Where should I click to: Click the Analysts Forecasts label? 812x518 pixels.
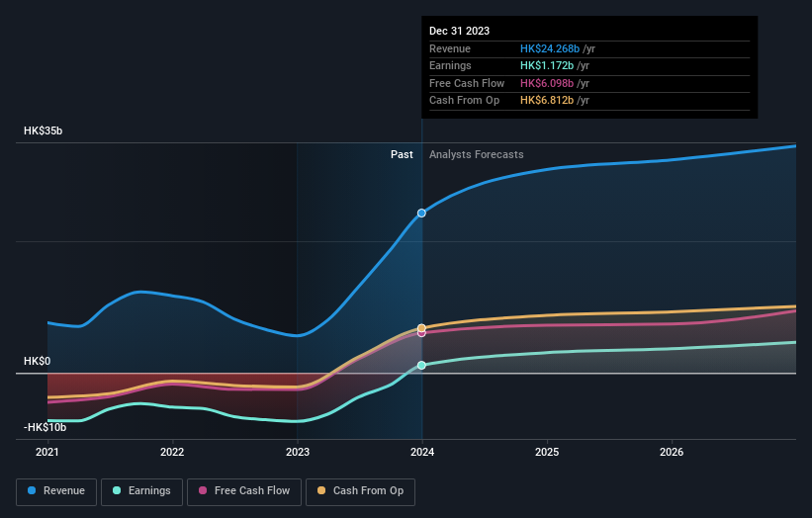point(477,155)
